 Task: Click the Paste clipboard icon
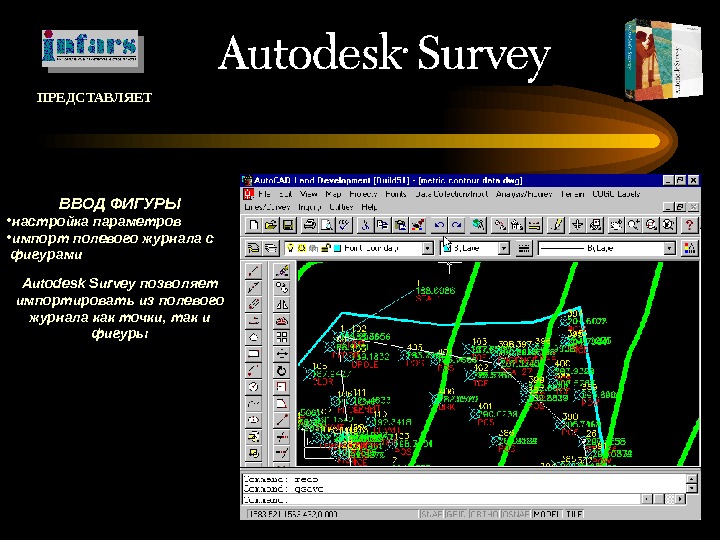(400, 225)
